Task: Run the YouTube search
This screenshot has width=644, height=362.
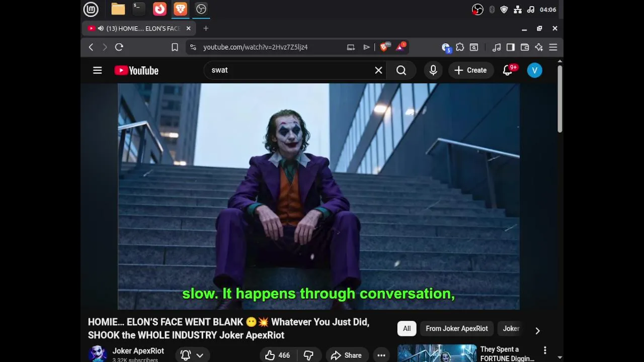Action: point(401,70)
